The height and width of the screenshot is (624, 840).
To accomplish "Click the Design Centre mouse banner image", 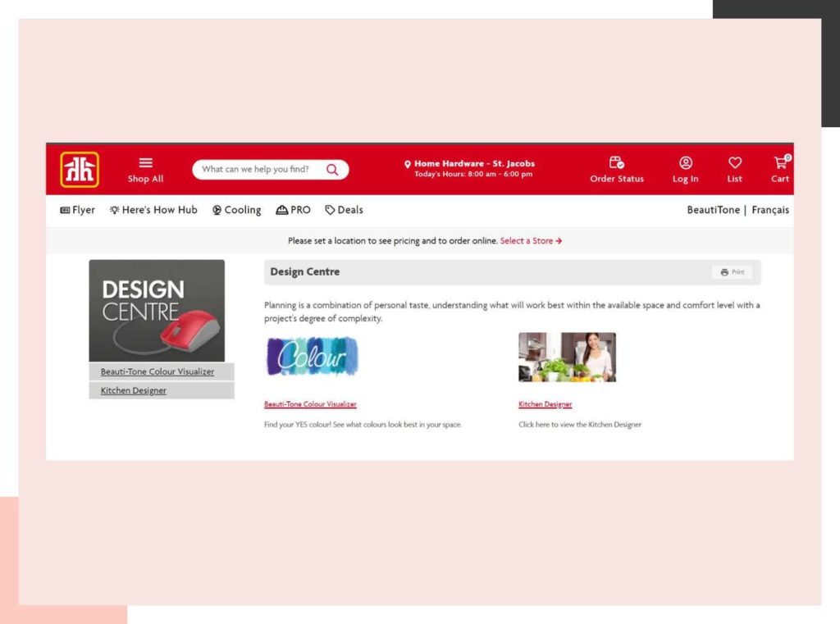I will coord(157,311).
